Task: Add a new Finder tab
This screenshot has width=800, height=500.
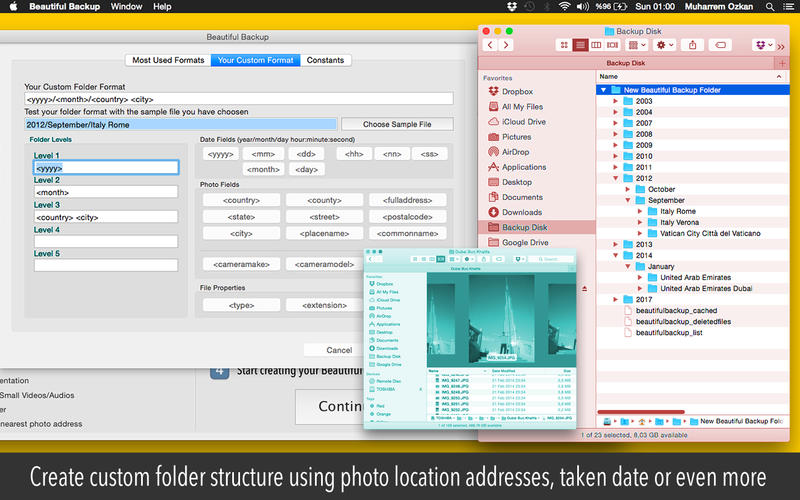Action: coord(782,63)
